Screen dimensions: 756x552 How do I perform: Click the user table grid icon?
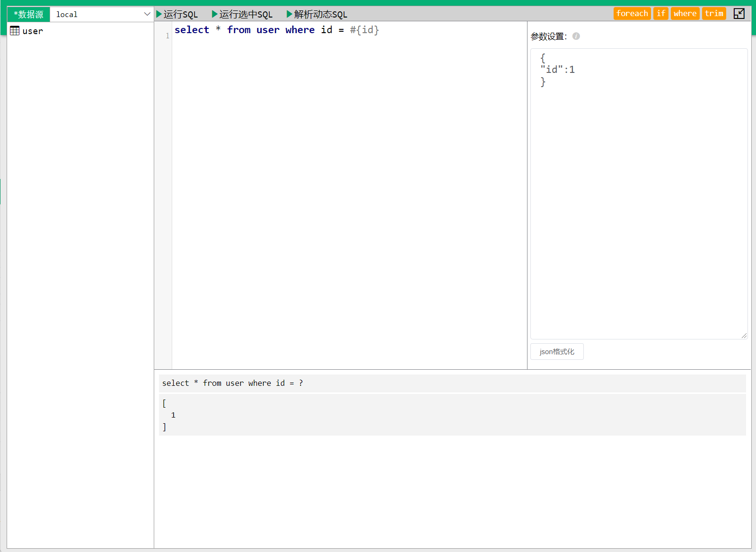[15, 31]
